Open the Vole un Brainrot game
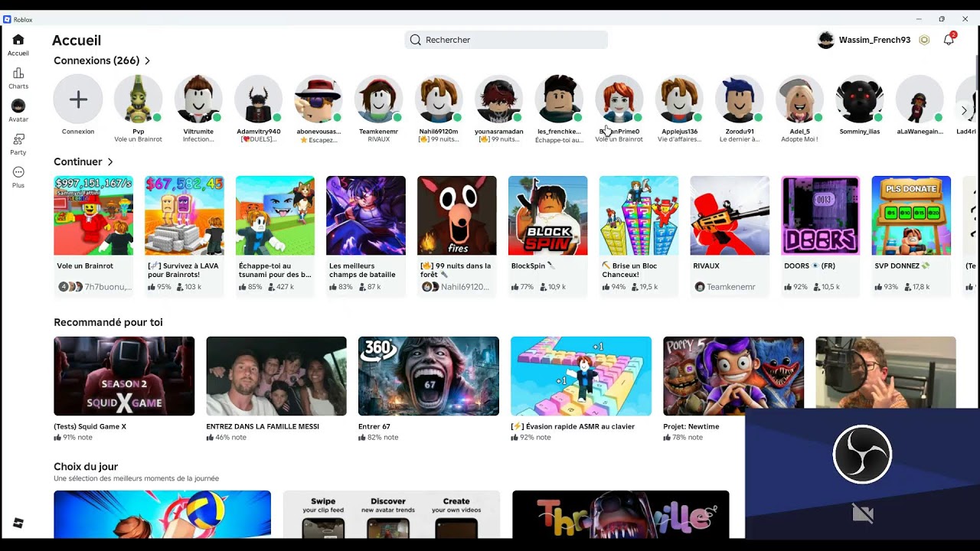Image resolution: width=980 pixels, height=551 pixels. click(x=93, y=235)
